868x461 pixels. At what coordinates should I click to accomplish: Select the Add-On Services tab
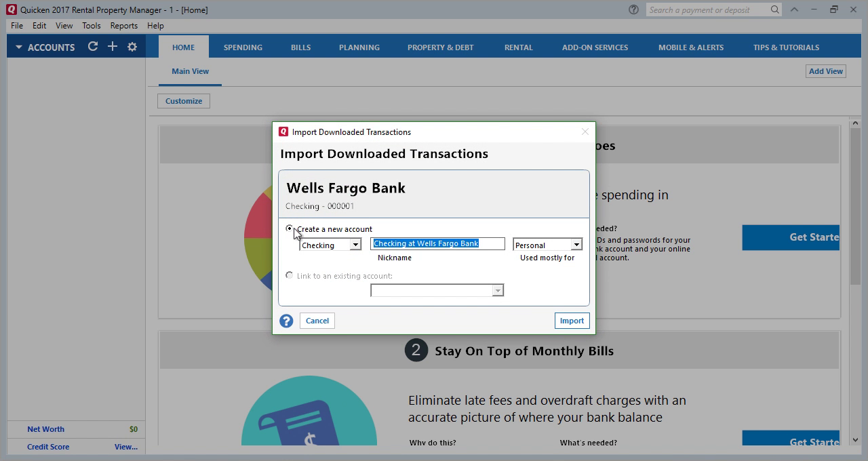595,47
